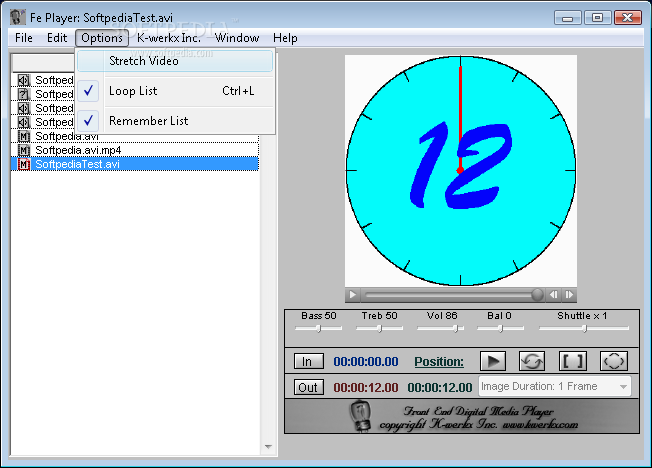This screenshot has width=652, height=468.
Task: Click the Bal 0 balance slider
Action: tap(500, 328)
